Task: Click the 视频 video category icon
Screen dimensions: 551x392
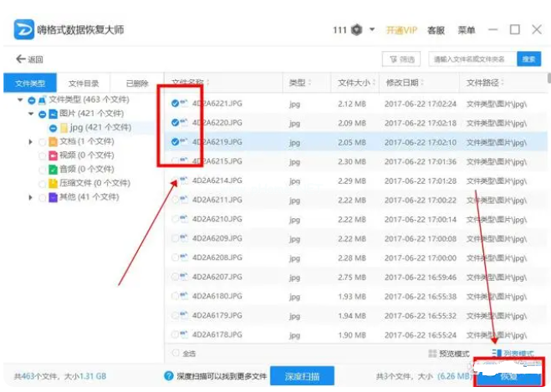Action: point(53,155)
